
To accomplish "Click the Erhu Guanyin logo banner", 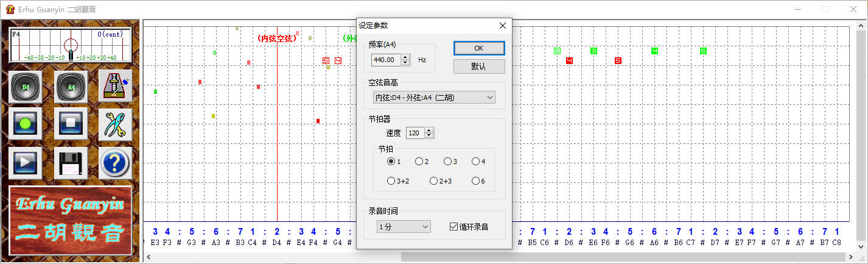I will [71, 220].
